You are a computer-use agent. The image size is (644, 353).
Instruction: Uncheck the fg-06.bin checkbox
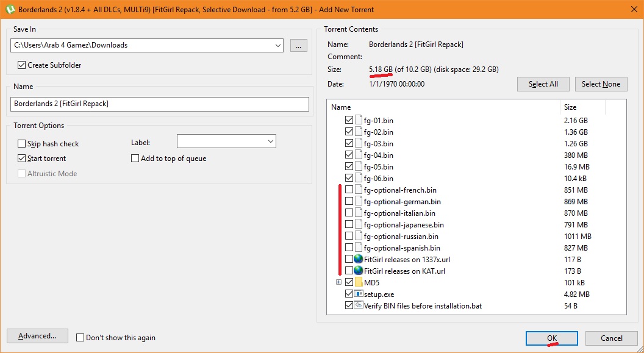point(349,178)
